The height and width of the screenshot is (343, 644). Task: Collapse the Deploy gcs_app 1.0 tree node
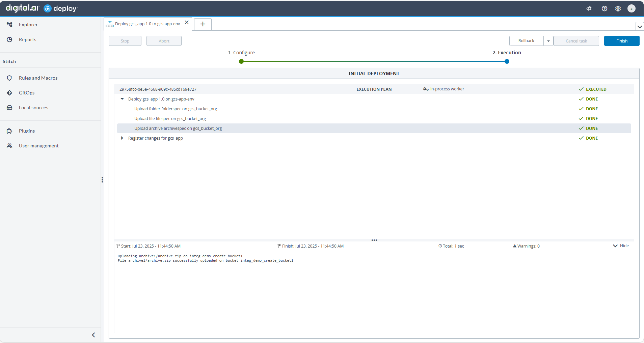point(122,99)
